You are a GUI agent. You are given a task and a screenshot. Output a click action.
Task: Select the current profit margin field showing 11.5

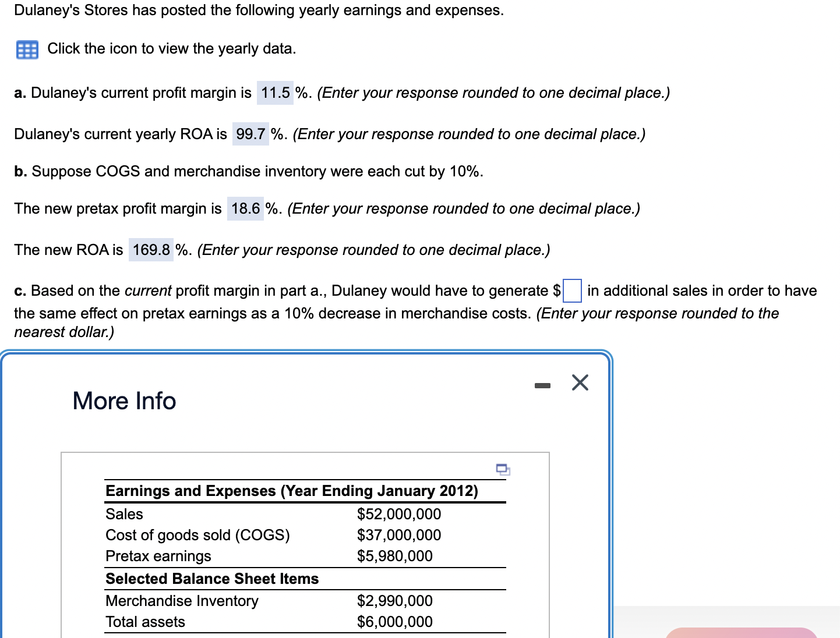coord(276,93)
